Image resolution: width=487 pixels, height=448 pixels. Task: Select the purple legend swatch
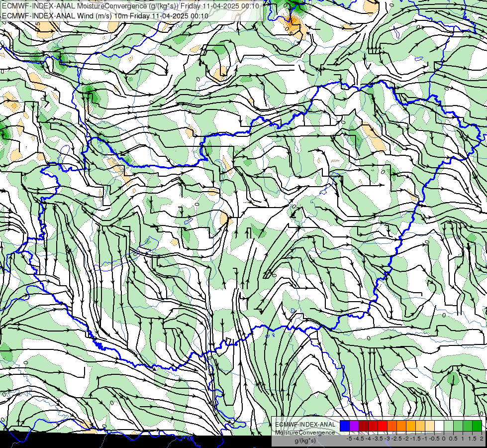tap(354, 426)
